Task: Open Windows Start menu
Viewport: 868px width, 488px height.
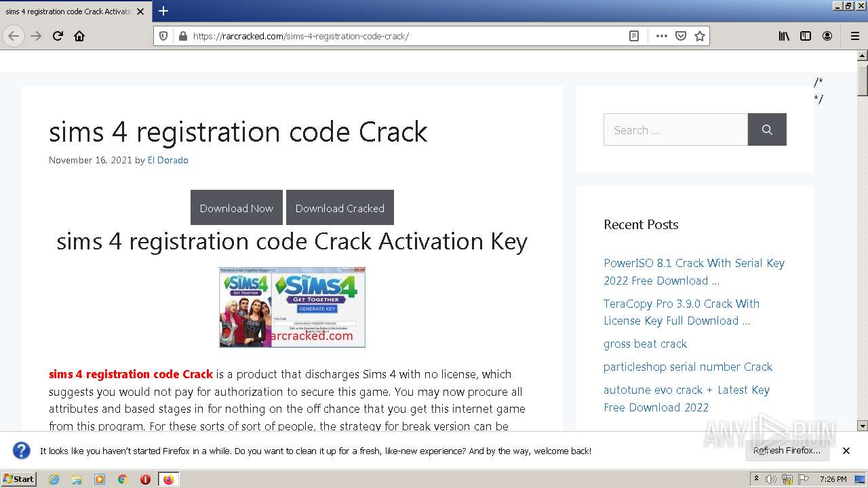Action: point(19,479)
